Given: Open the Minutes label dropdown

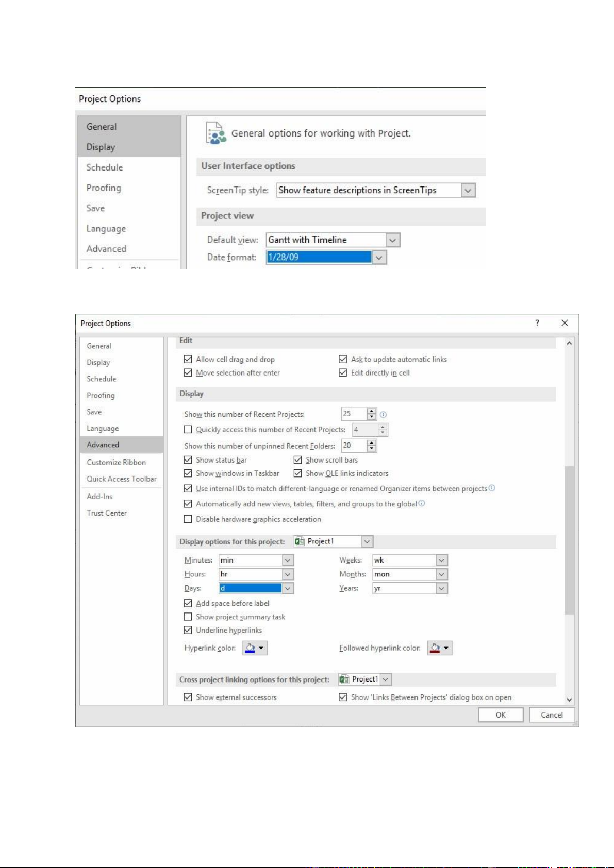Looking at the screenshot, I should 288,560.
